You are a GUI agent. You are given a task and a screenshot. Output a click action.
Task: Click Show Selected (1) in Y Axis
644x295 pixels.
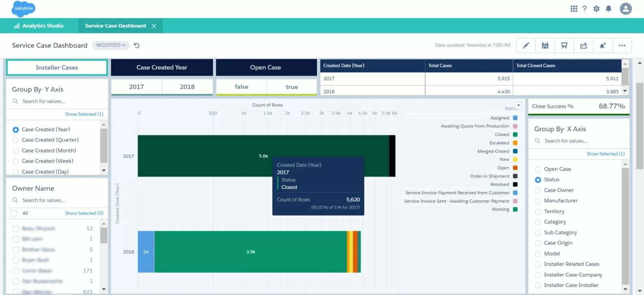coord(84,114)
